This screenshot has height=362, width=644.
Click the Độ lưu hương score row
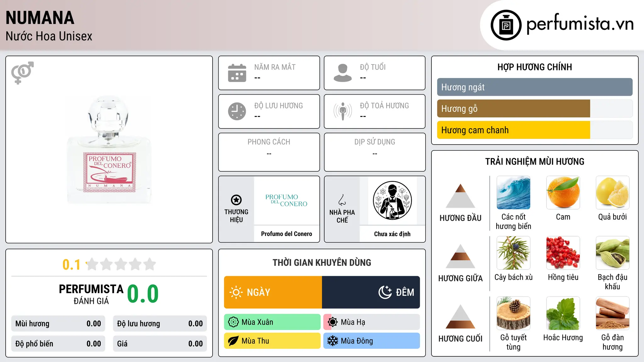[160, 324]
